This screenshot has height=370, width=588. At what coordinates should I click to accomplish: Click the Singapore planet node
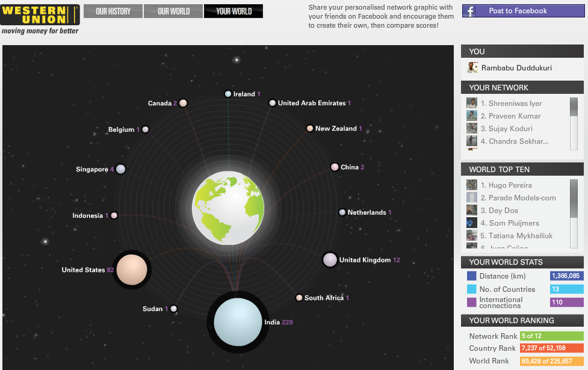pos(120,169)
